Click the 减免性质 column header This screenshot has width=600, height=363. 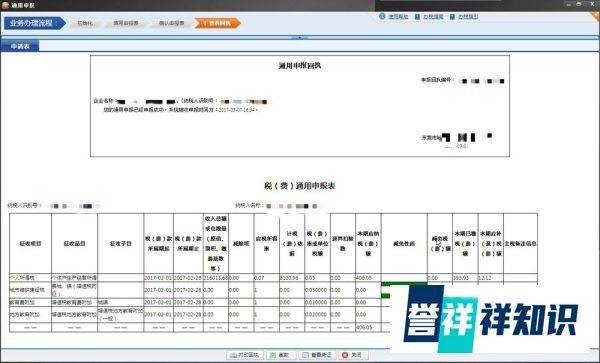pos(404,244)
